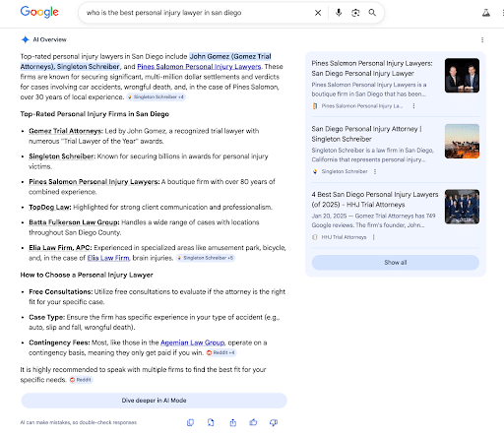Image resolution: width=504 pixels, height=436 pixels.
Task: Open Google Lens image search icon
Action: pyautogui.click(x=355, y=13)
